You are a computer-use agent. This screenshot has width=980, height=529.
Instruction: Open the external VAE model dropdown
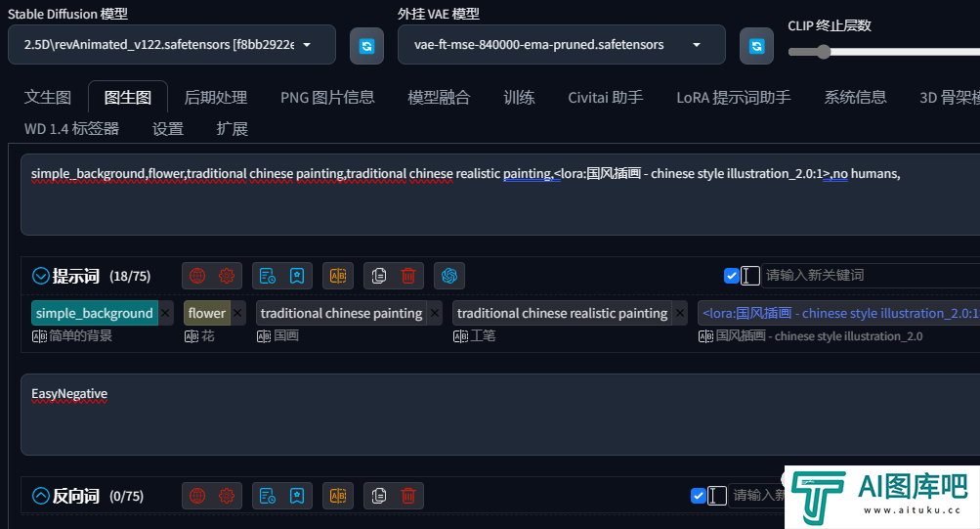pos(561,44)
